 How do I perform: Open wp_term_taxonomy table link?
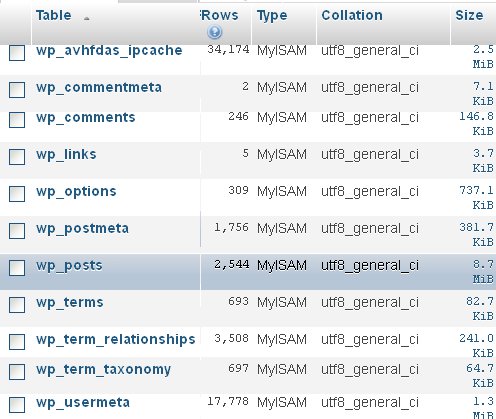pos(103,370)
